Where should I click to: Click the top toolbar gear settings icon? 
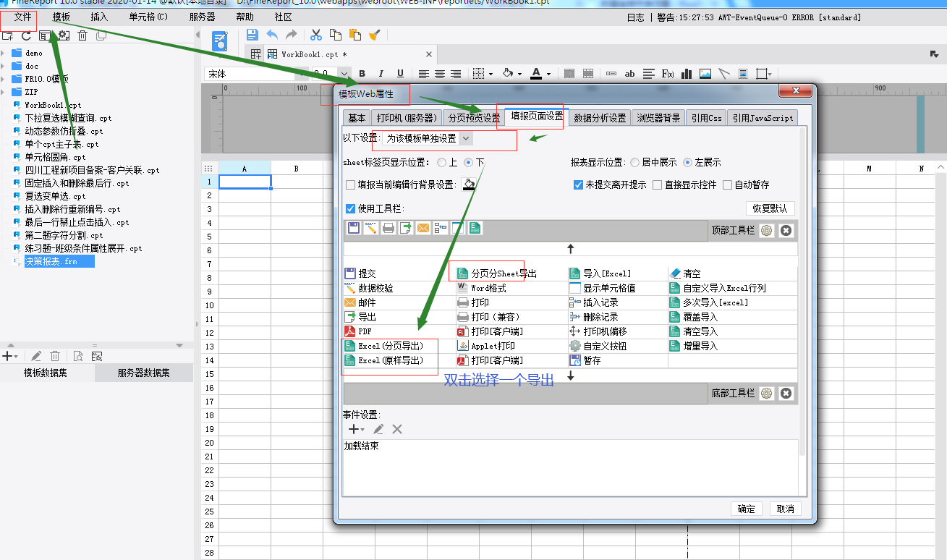[x=766, y=230]
